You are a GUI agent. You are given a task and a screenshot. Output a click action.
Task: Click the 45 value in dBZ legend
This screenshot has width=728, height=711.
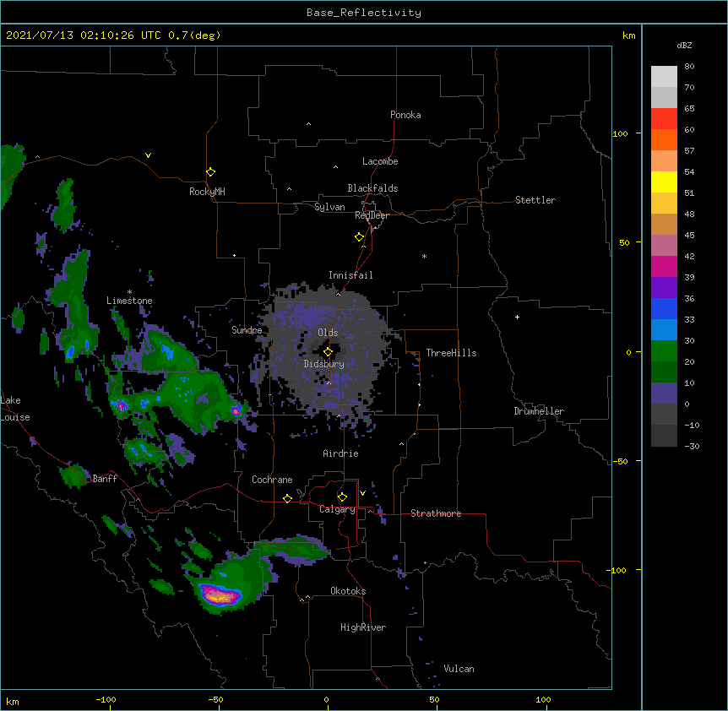tap(689, 235)
